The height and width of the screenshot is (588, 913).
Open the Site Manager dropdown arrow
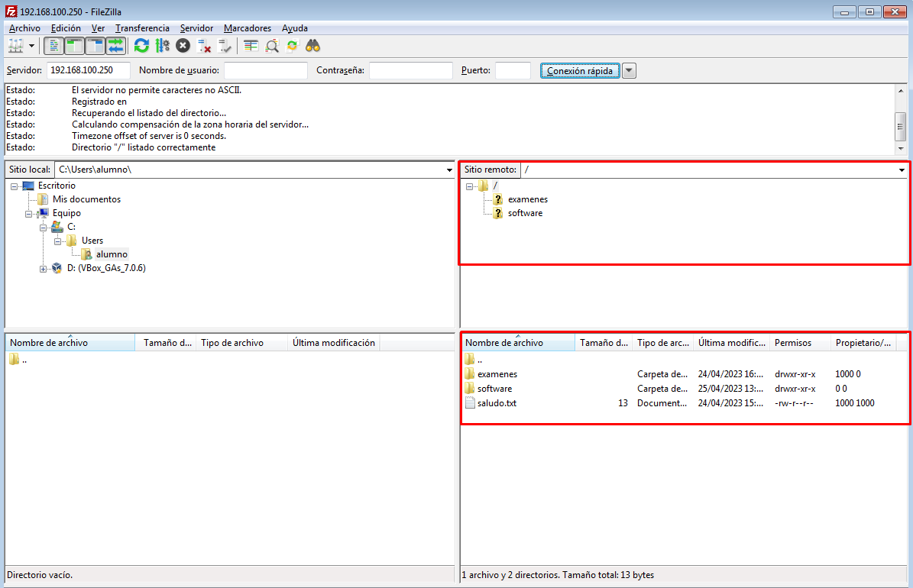[x=31, y=46]
